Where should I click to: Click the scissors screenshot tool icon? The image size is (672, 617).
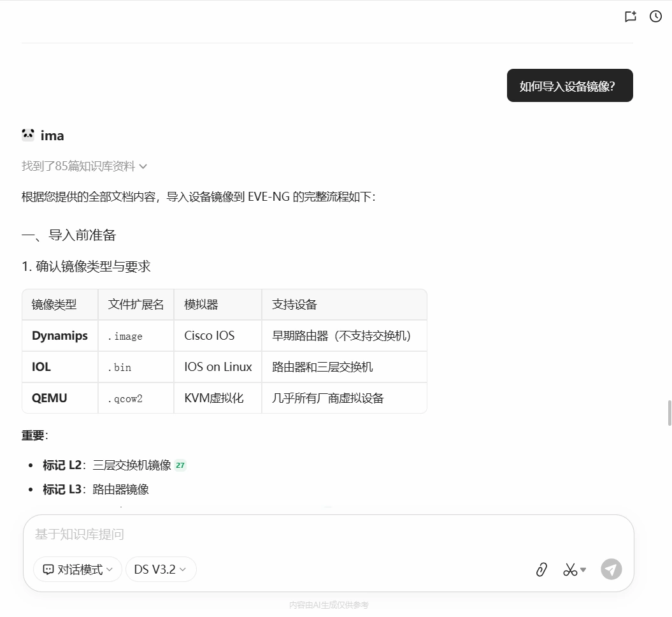pyautogui.click(x=569, y=569)
